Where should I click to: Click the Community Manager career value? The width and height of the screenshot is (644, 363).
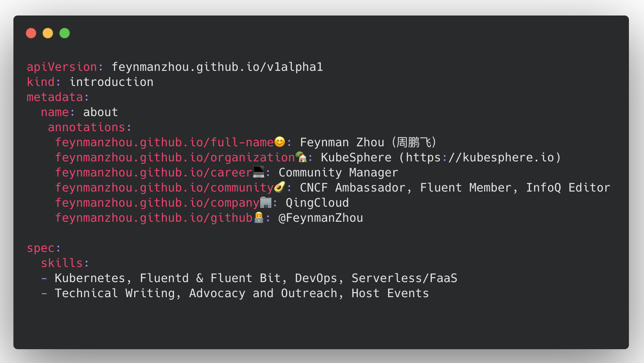point(338,173)
